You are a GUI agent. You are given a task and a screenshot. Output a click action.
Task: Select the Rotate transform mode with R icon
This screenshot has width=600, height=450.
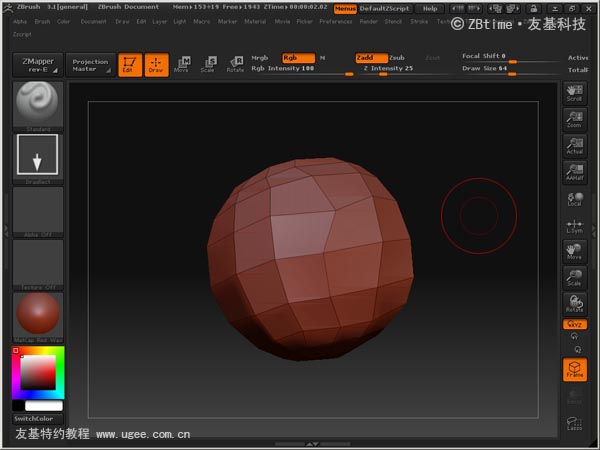[235, 64]
